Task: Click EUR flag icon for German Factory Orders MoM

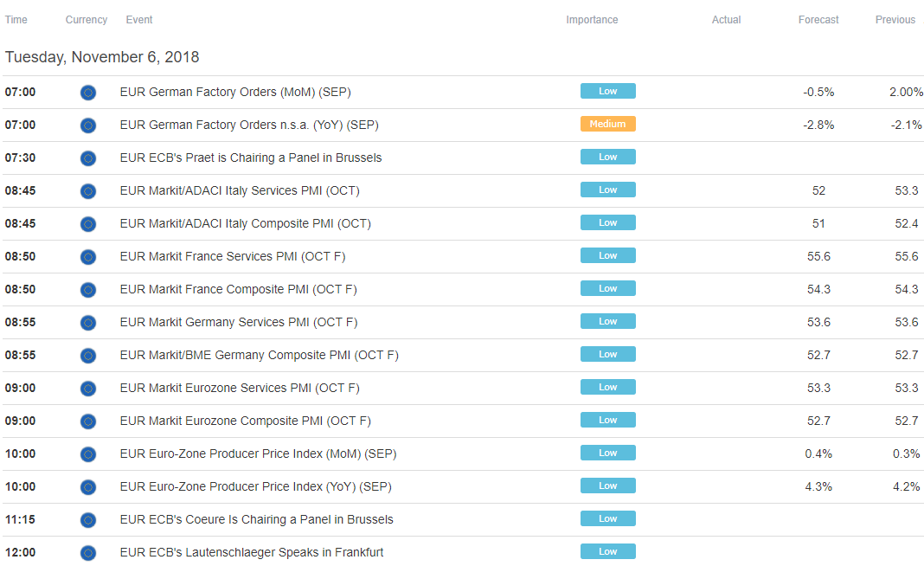Action: coord(87,93)
